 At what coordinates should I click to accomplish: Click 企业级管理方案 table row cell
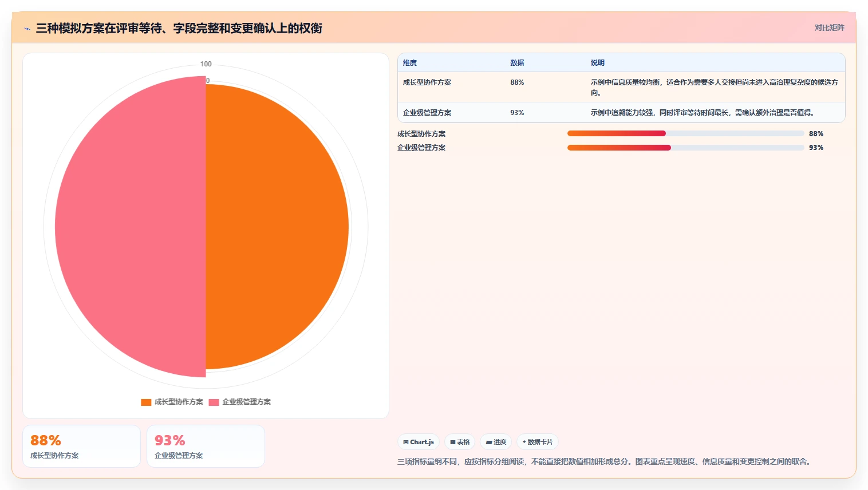click(427, 113)
